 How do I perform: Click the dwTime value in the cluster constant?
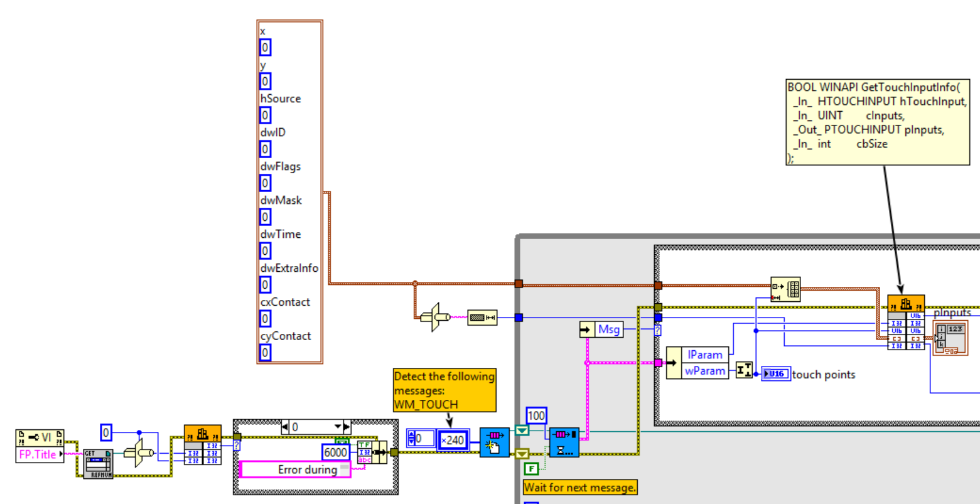click(265, 251)
